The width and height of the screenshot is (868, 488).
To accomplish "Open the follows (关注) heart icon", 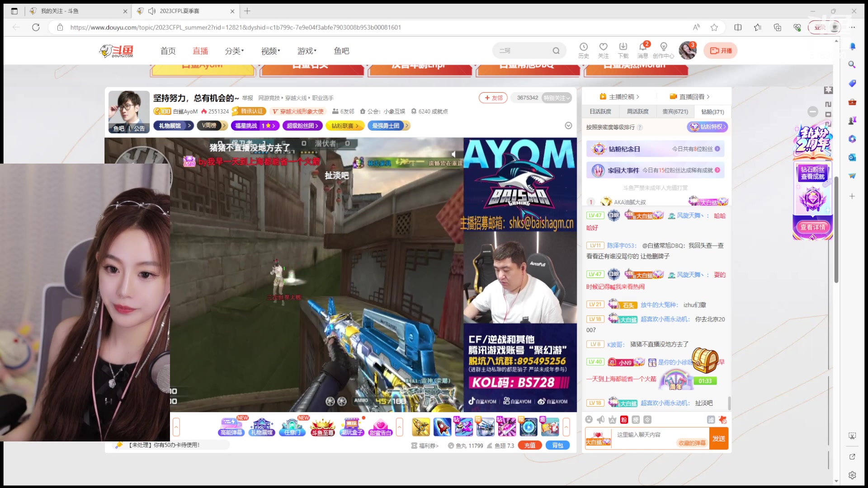I will click(x=603, y=47).
